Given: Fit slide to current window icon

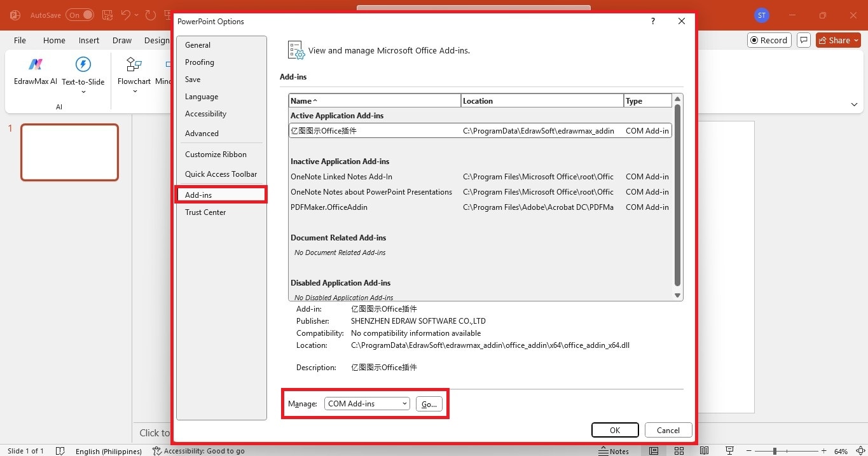Looking at the screenshot, I should [860, 451].
